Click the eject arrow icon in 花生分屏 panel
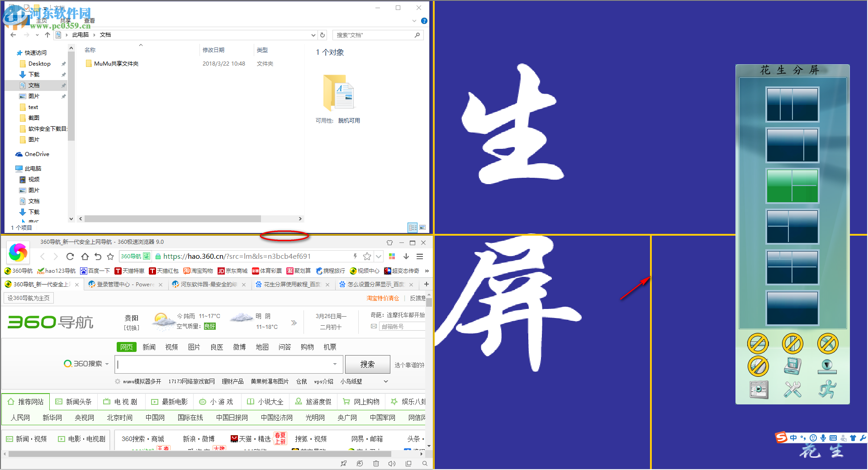 point(827,366)
